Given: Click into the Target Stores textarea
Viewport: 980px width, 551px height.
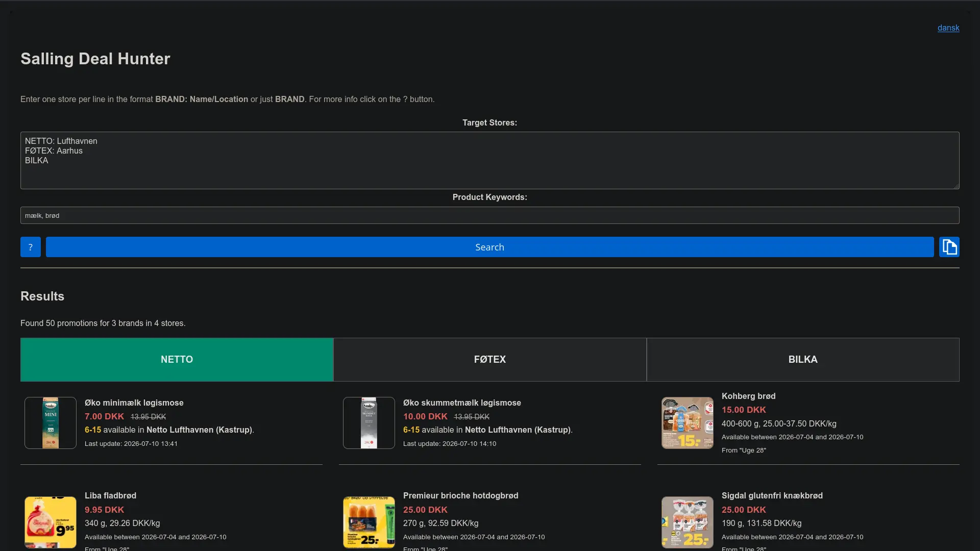Looking at the screenshot, I should click(490, 160).
